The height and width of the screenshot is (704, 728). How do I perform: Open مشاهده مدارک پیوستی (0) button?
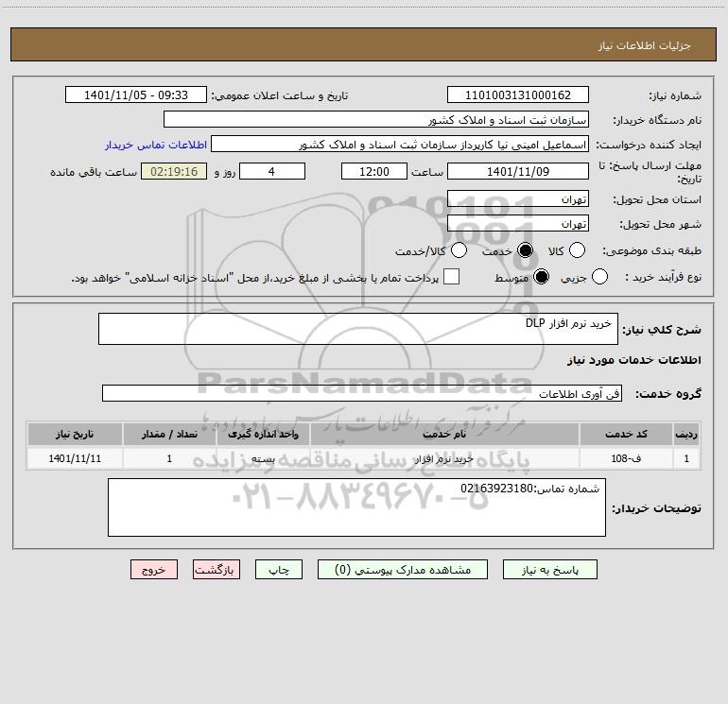403,570
